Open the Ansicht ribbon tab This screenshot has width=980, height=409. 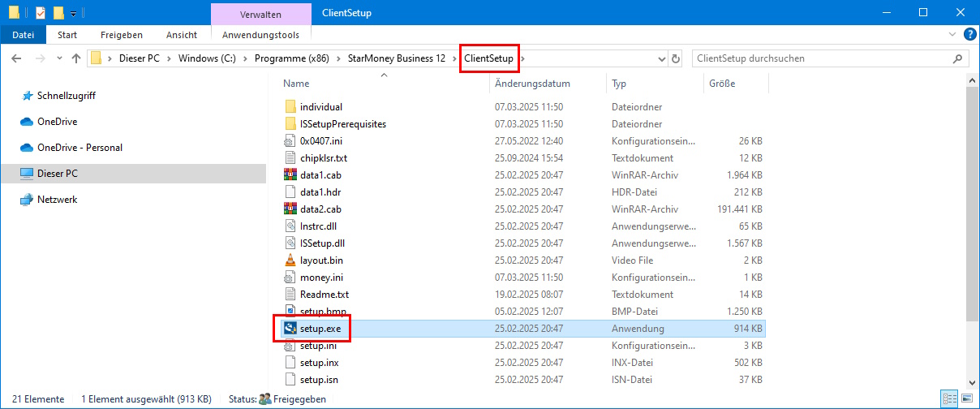click(182, 35)
